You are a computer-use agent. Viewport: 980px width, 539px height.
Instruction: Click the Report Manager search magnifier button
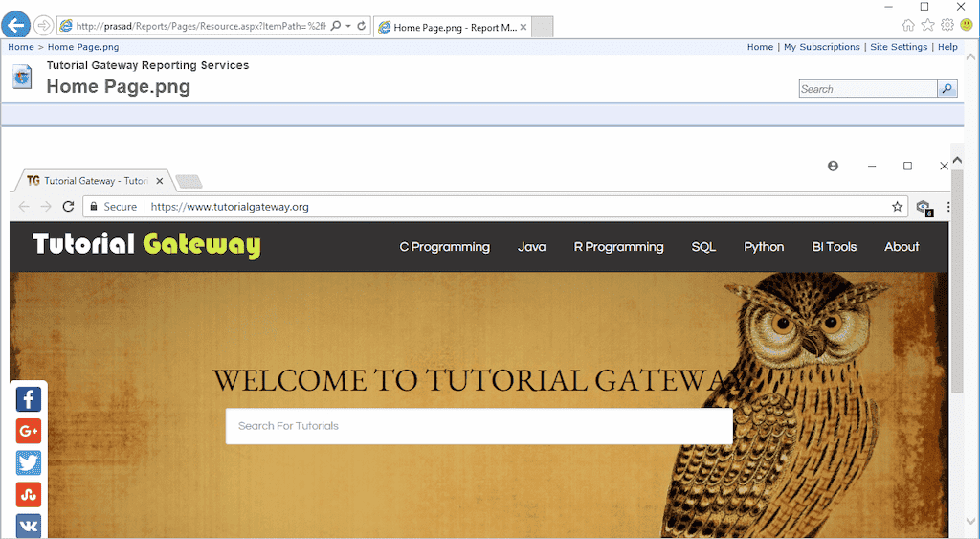947,89
